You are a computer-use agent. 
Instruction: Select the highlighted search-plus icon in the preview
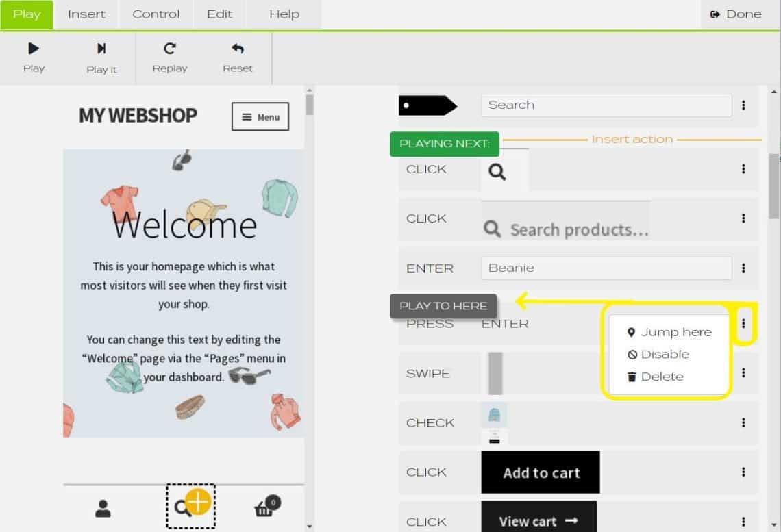point(190,506)
